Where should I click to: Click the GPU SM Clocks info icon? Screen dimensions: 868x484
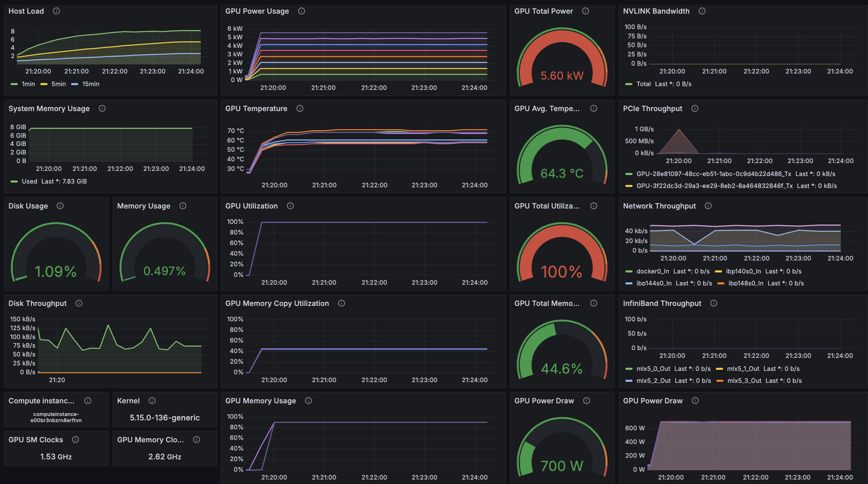76,440
